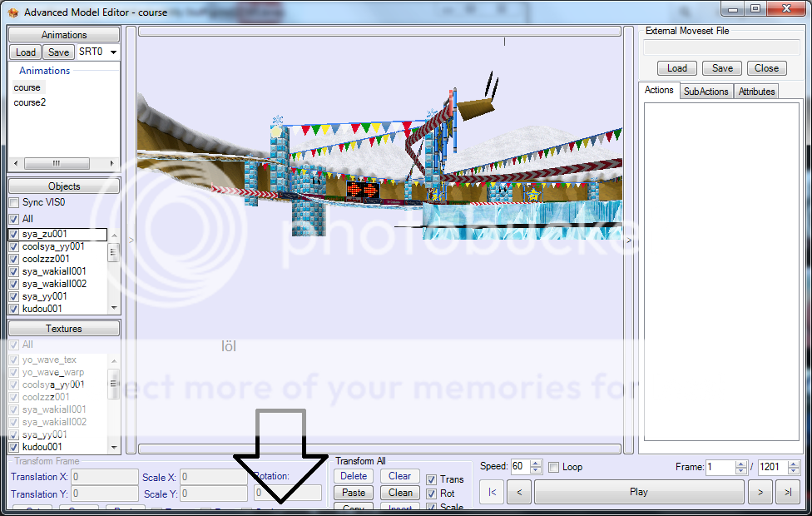Click the Animations list scroll-right arrow
Screen dimensions: 812x516
(x=111, y=163)
